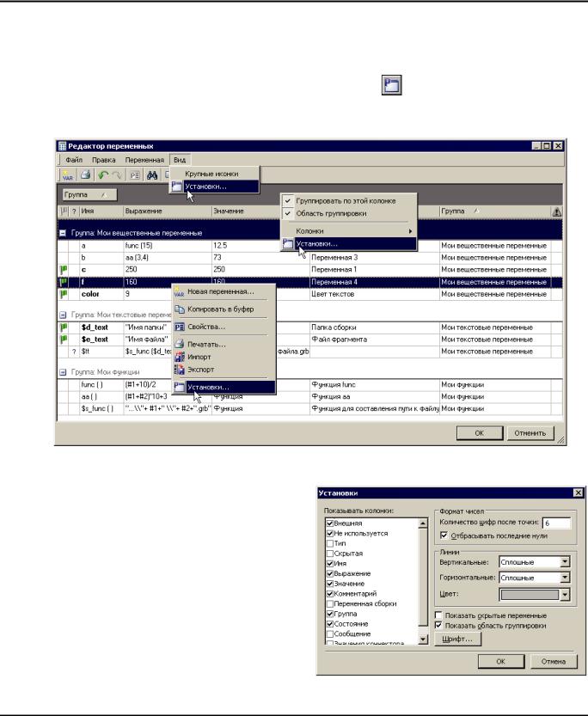Click the green flag beside $e_text

(x=64, y=340)
